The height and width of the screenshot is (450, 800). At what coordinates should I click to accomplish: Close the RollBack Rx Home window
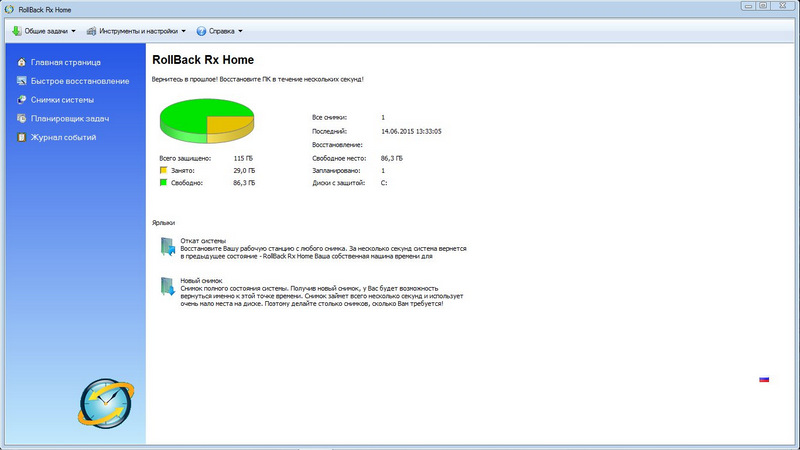point(782,6)
